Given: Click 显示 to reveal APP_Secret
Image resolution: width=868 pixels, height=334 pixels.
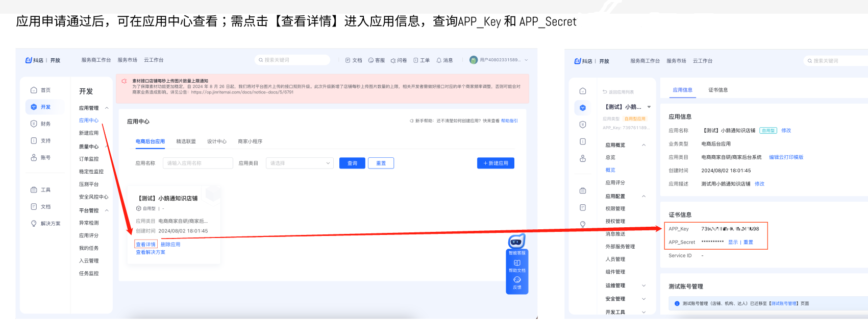Looking at the screenshot, I should (733, 242).
